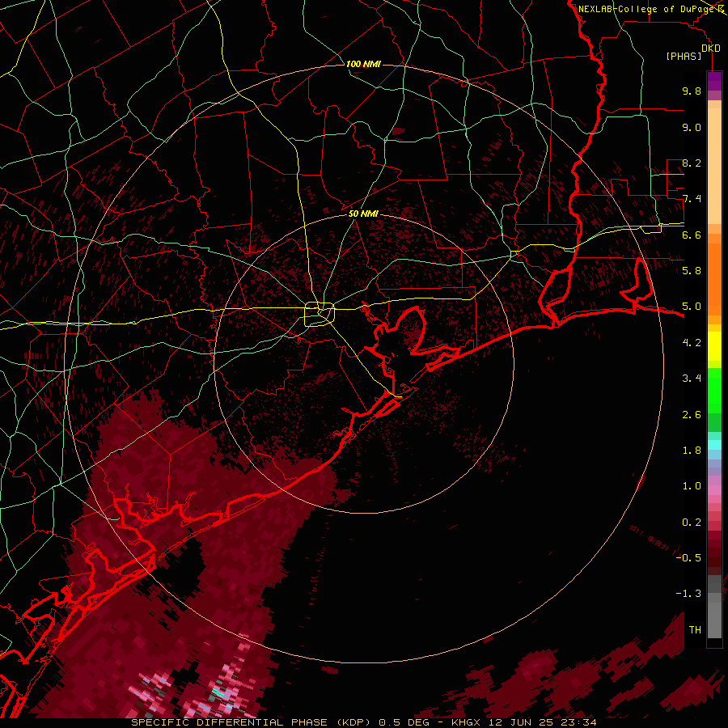The width and height of the screenshot is (728, 728).
Task: Click the 9.8 value on the scale
Action: coord(692,91)
